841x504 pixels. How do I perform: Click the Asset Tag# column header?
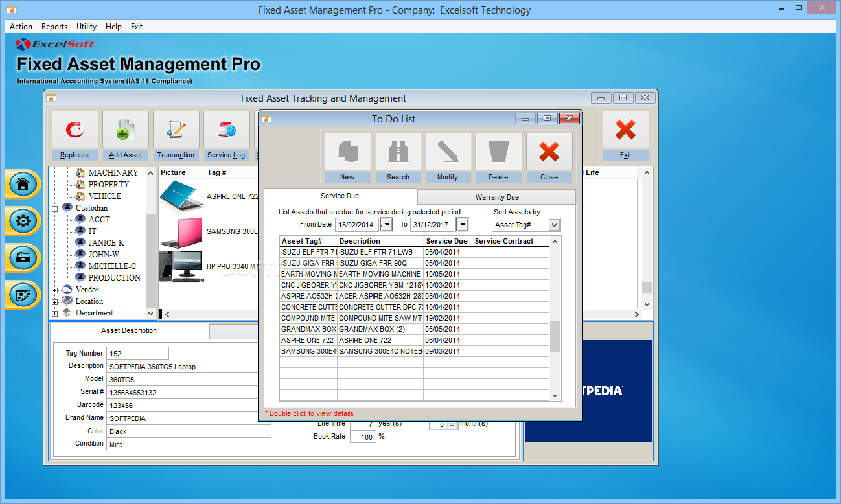pos(308,242)
